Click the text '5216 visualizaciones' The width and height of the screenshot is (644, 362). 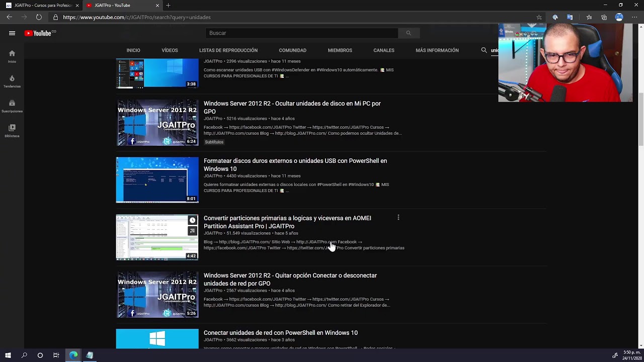[247, 119]
